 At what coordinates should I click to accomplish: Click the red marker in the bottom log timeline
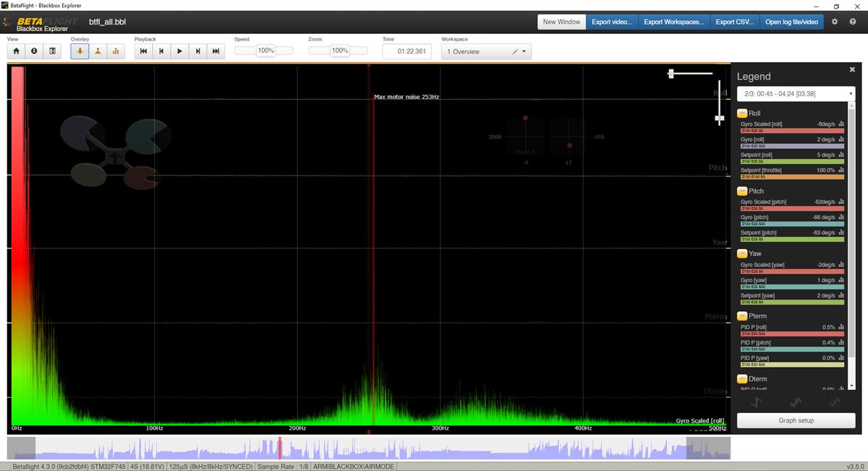pos(280,448)
